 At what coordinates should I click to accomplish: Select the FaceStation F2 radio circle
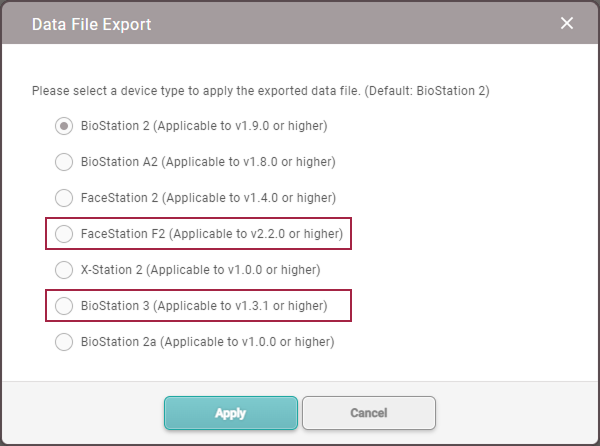click(x=64, y=234)
